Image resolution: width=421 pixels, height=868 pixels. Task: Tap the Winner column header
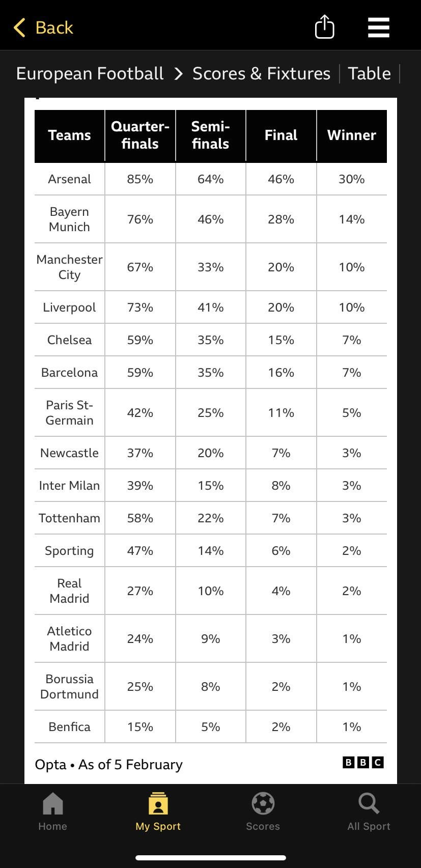352,135
